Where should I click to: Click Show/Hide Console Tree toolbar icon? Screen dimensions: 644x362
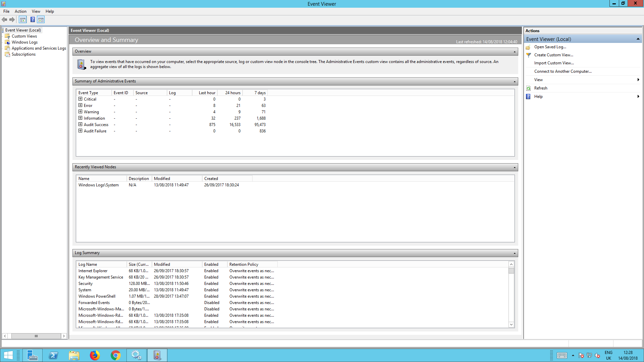click(23, 20)
